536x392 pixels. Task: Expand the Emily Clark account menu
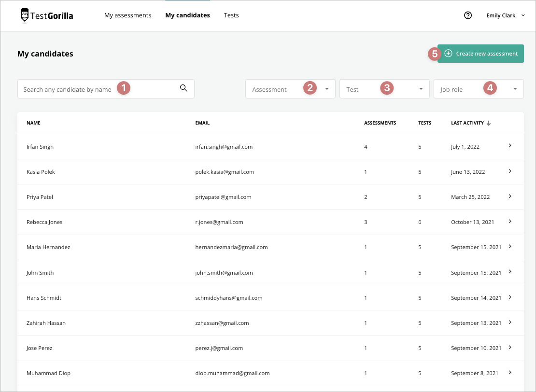(506, 15)
